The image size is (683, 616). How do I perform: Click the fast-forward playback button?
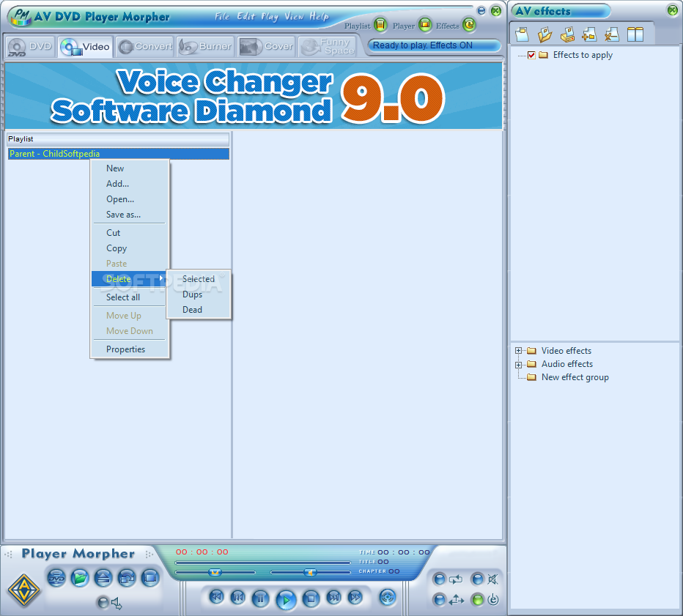(x=355, y=596)
